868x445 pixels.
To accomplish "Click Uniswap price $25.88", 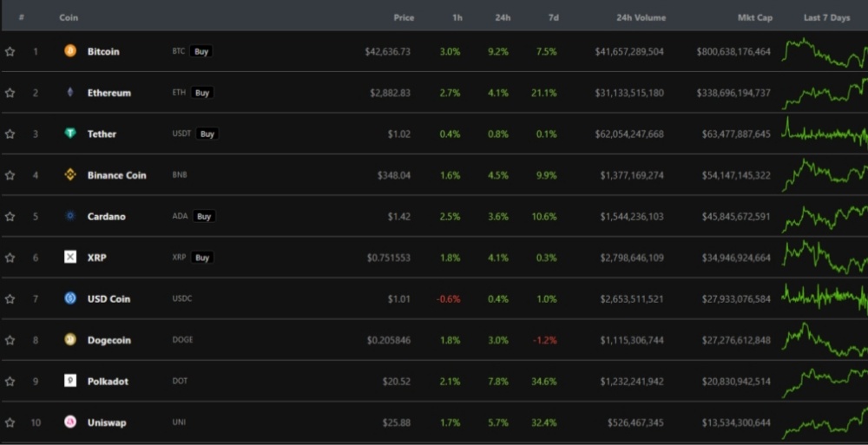I will (397, 422).
